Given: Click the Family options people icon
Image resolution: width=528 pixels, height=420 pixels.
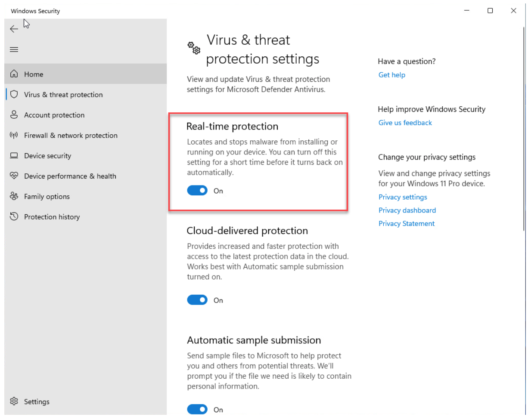Looking at the screenshot, I should [14, 196].
